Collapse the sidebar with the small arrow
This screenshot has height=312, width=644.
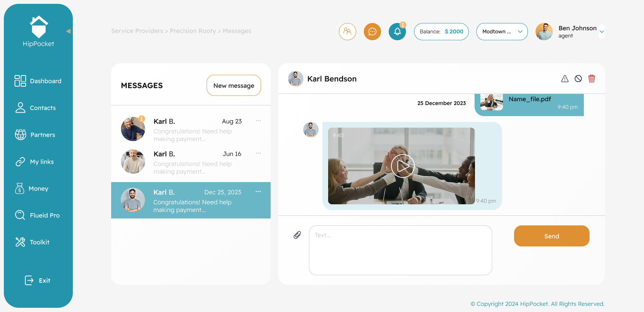click(x=69, y=31)
